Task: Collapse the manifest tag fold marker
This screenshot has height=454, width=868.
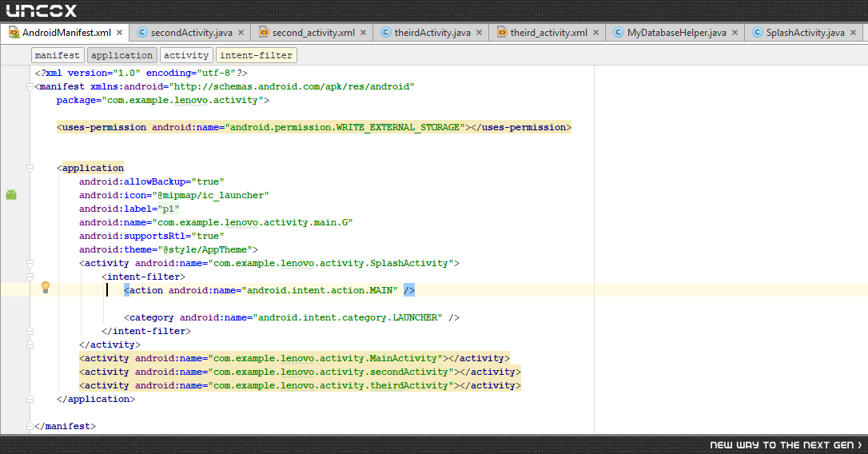Action: (x=30, y=86)
